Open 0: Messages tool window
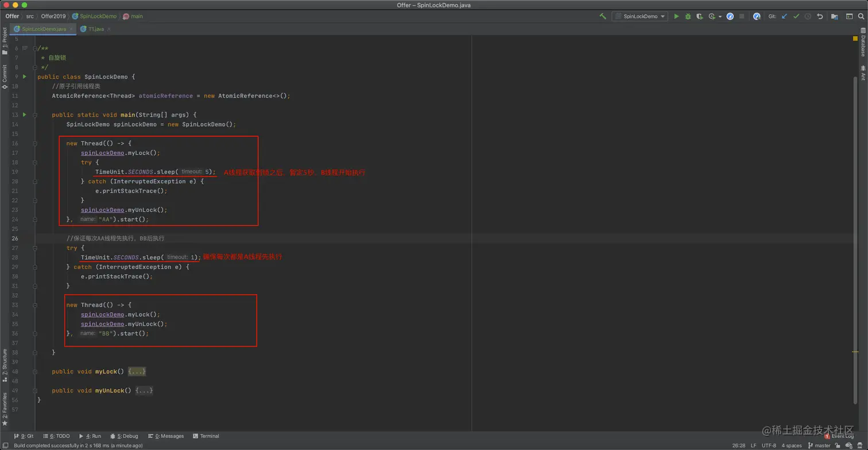This screenshot has height=450, width=868. (x=166, y=436)
